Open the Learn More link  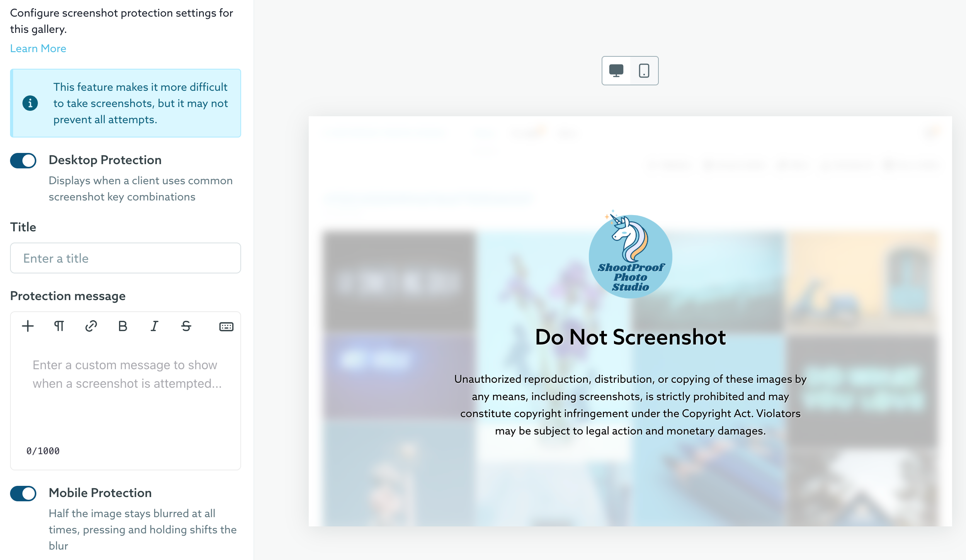click(x=38, y=49)
